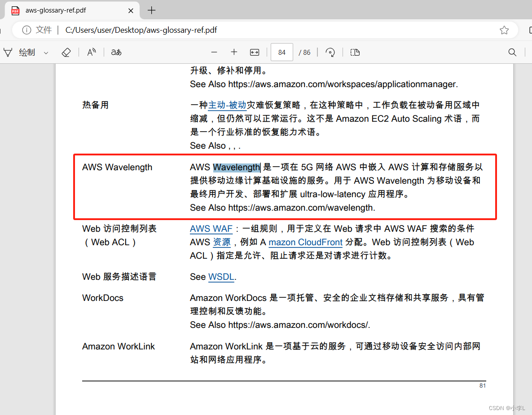Rotate the PDF page
The width and height of the screenshot is (532, 415).
[x=330, y=52]
